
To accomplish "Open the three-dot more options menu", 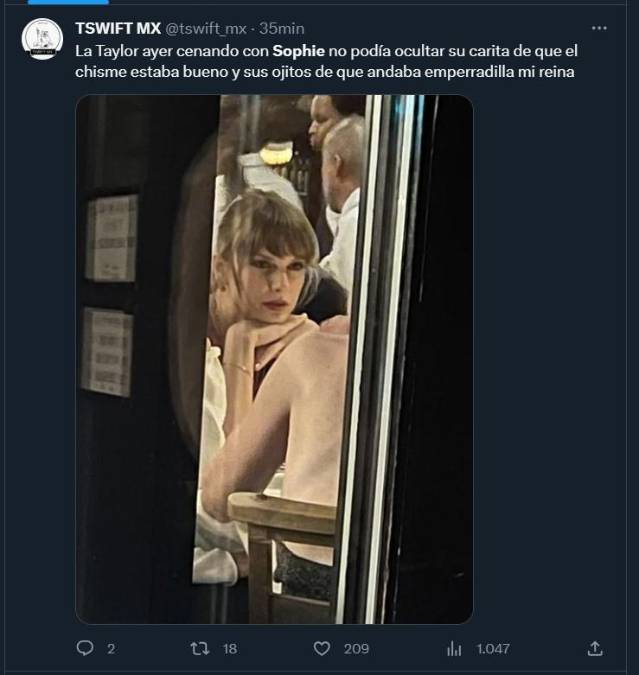I will tap(599, 28).
